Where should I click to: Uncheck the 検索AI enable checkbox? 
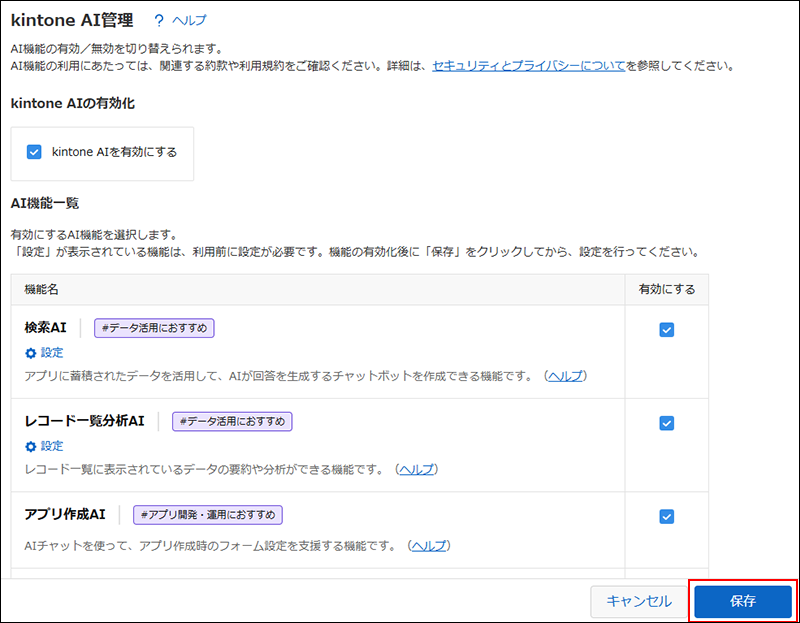(666, 330)
